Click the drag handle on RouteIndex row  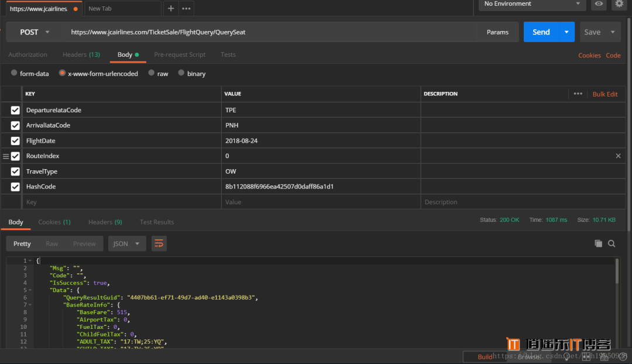tap(6, 156)
